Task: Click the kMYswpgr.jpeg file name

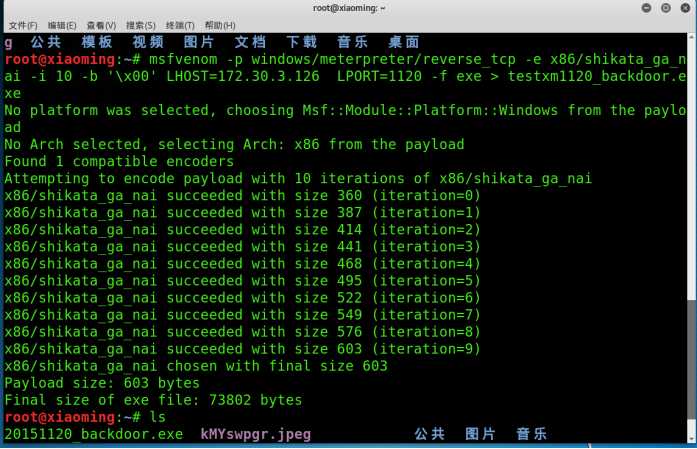Action: point(256,434)
